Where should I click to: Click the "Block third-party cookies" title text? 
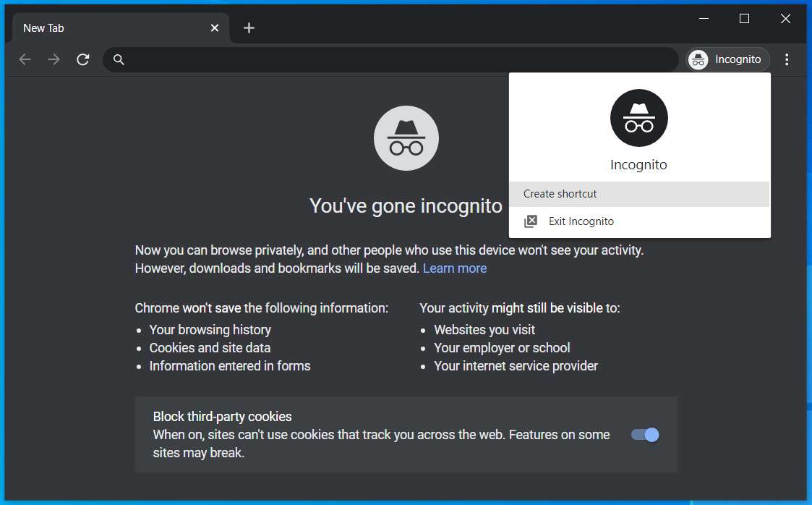pyautogui.click(x=222, y=417)
